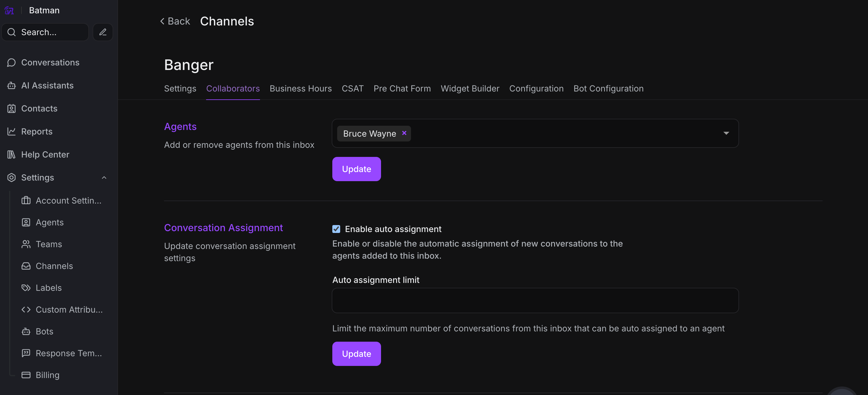The height and width of the screenshot is (395, 868).
Task: Open Help Center books icon
Action: coord(12,154)
